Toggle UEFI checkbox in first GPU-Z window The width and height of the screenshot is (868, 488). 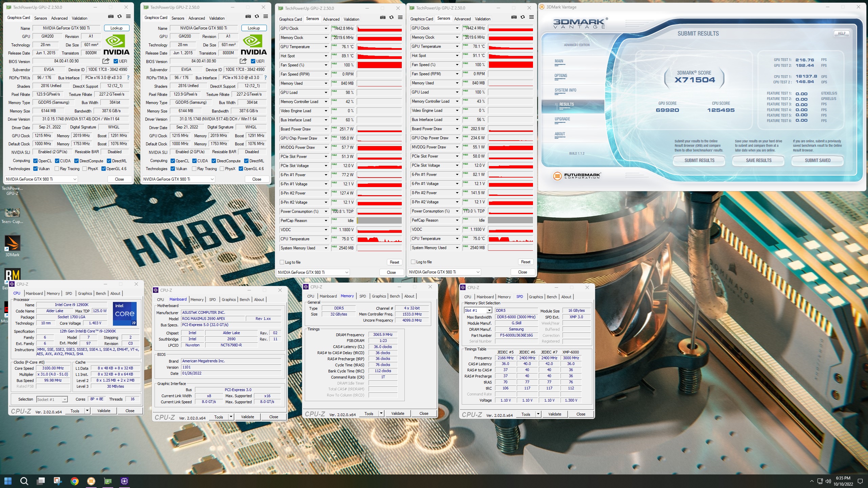point(116,61)
